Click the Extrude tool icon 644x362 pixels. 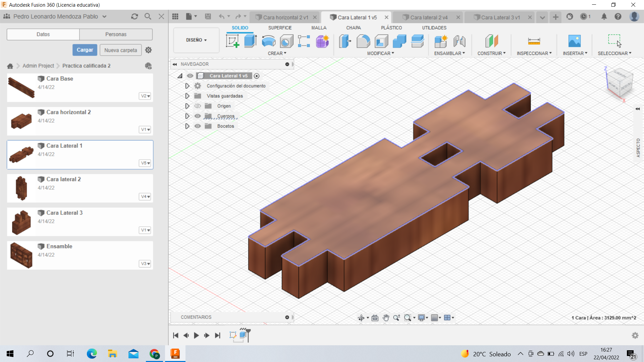[x=250, y=41]
